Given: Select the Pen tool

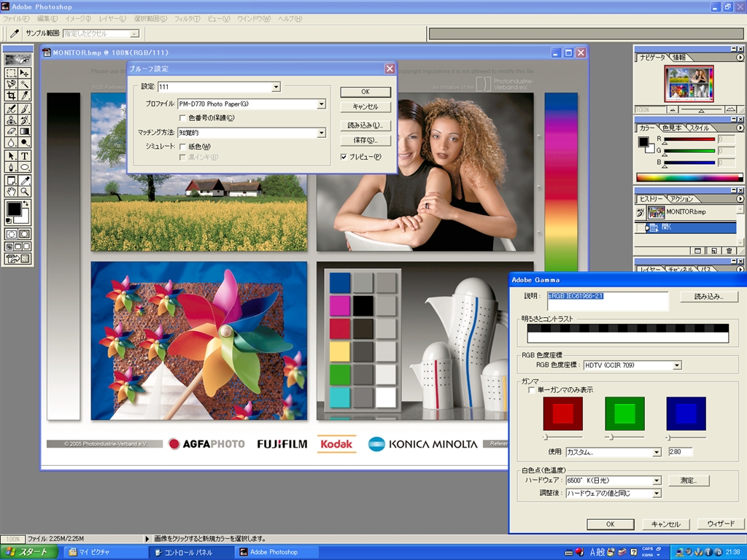Looking at the screenshot, I should point(11,167).
